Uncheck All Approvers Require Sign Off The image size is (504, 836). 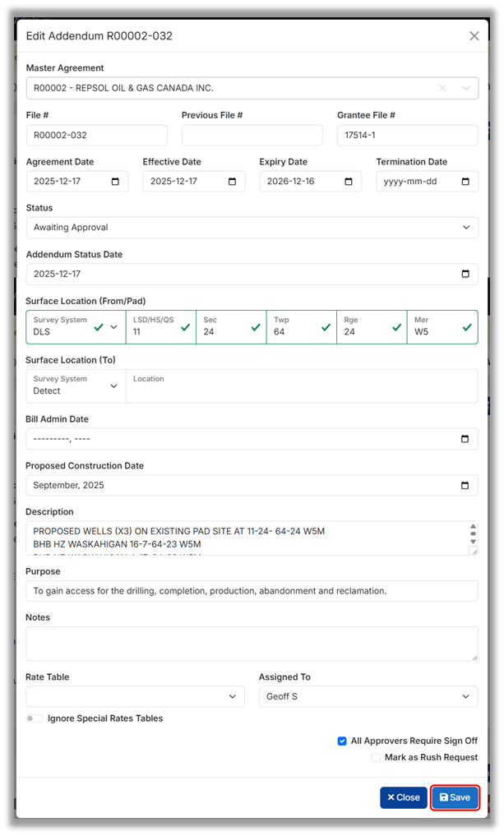(342, 741)
